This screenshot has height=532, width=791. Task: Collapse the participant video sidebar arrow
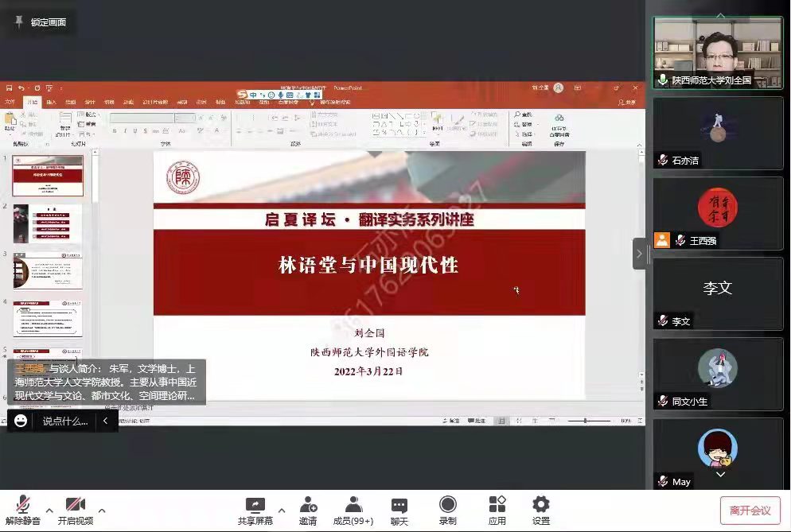coord(639,254)
